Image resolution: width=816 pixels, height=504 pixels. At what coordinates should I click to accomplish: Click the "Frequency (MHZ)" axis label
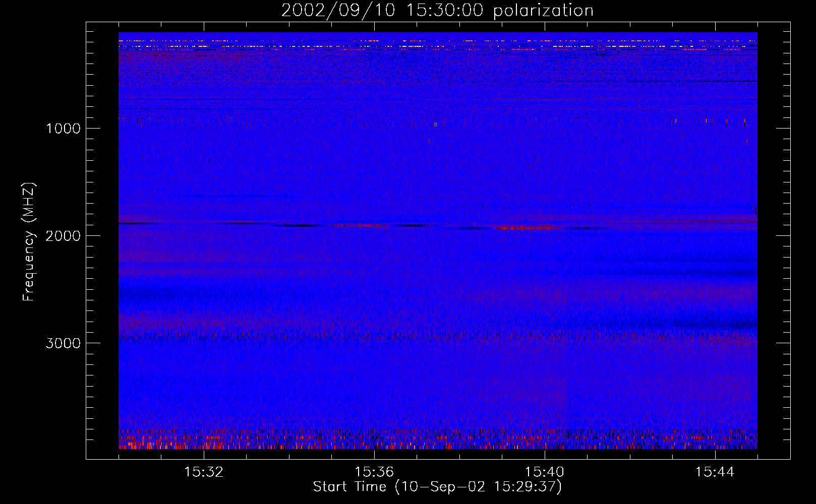tap(29, 241)
